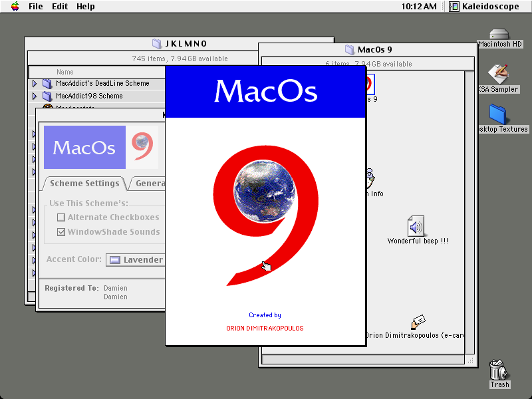The image size is (532, 399).
Task: Select the MacAddict's DeadLine Scheme folder icon
Action: coord(47,84)
